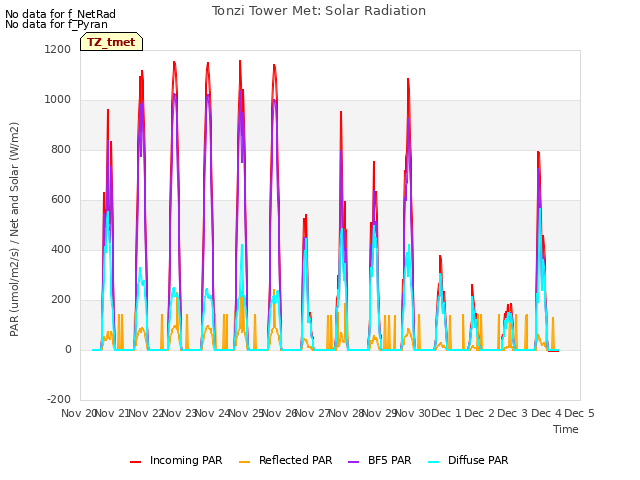Click the 1000 y-axis tick label

(58, 100)
